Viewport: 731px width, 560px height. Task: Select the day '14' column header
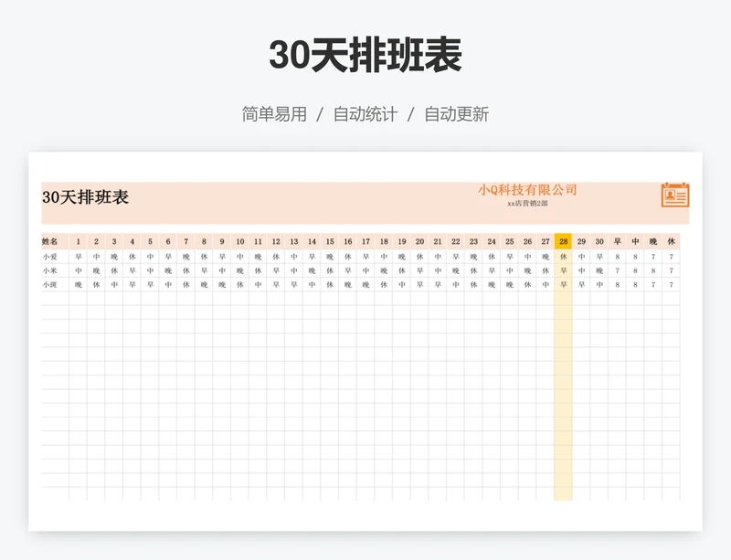[312, 241]
